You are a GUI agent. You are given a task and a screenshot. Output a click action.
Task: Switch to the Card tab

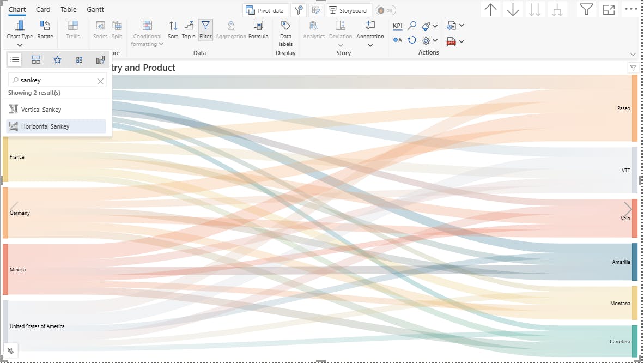[x=43, y=9]
